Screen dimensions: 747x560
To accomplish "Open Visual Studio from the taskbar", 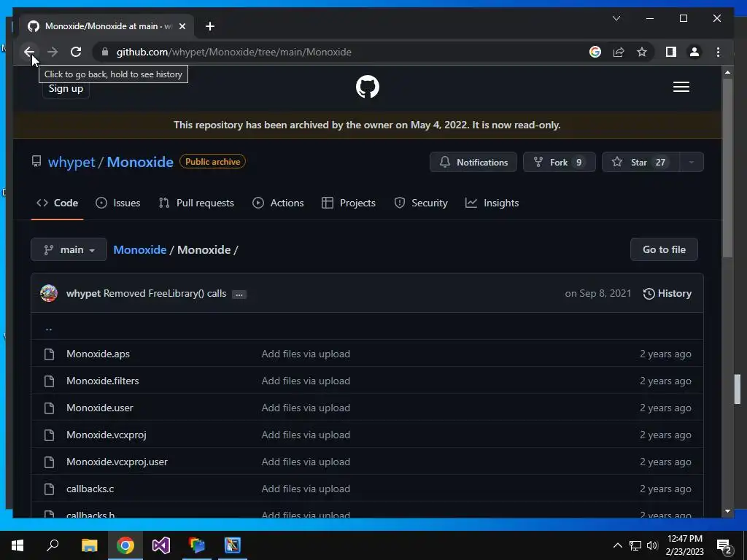I will coord(160,545).
